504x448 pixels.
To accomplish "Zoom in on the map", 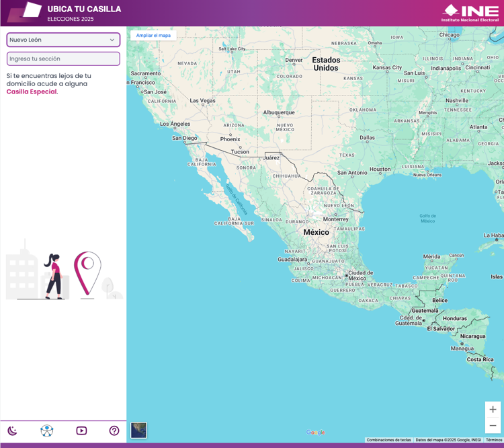I will coord(493,410).
